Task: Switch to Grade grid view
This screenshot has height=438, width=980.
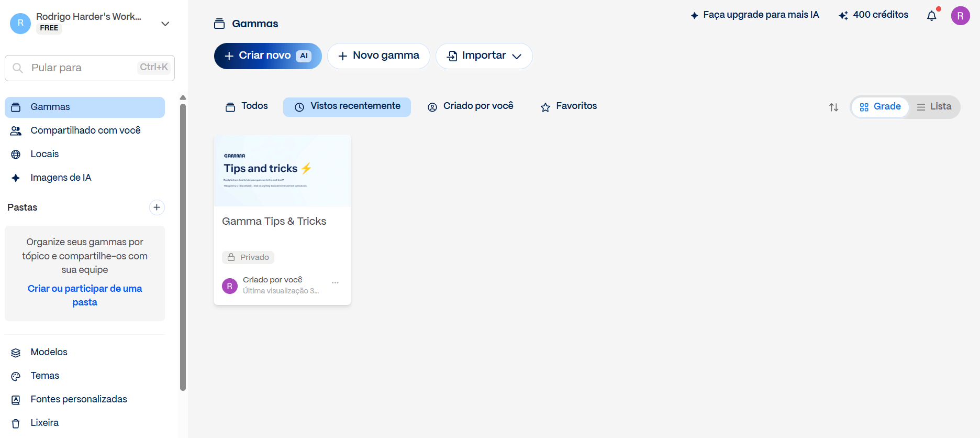Action: coord(881,107)
